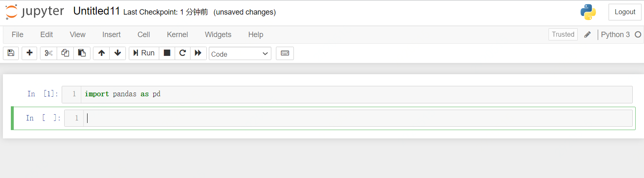
Task: Paste cells below icon
Action: pyautogui.click(x=82, y=53)
